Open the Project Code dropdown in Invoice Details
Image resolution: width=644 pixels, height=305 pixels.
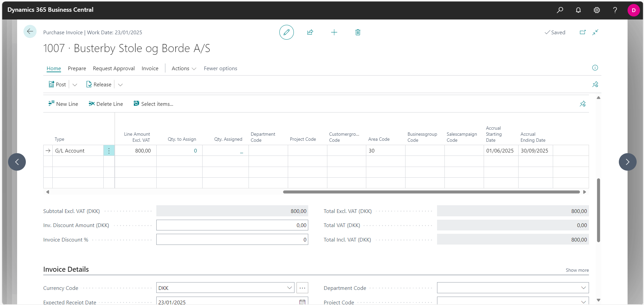point(583,302)
